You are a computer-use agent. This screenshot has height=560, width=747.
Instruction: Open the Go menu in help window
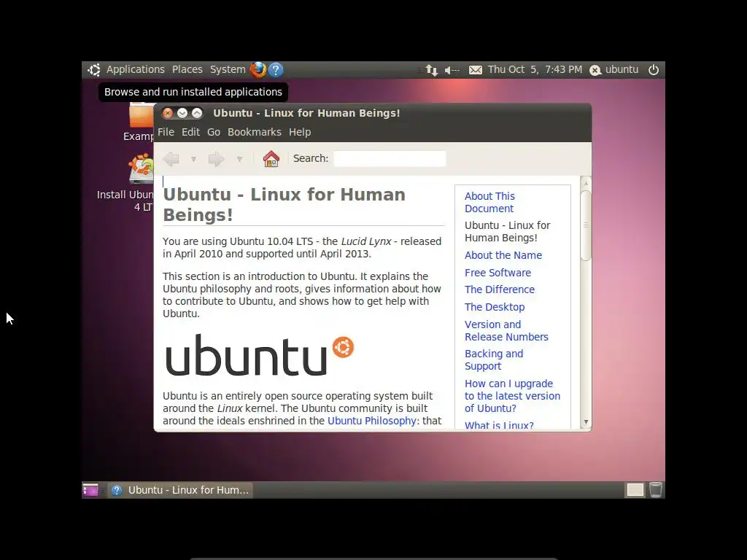(214, 132)
